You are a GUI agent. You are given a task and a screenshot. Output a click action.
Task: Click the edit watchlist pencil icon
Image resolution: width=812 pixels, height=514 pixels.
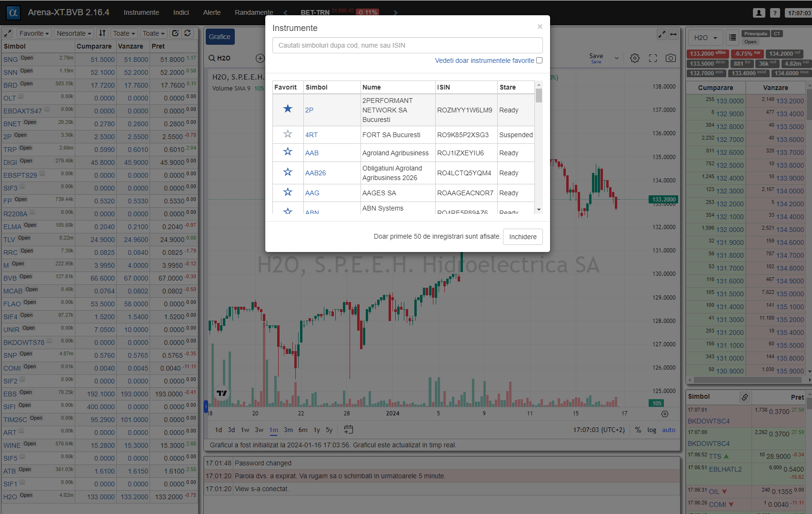175,33
